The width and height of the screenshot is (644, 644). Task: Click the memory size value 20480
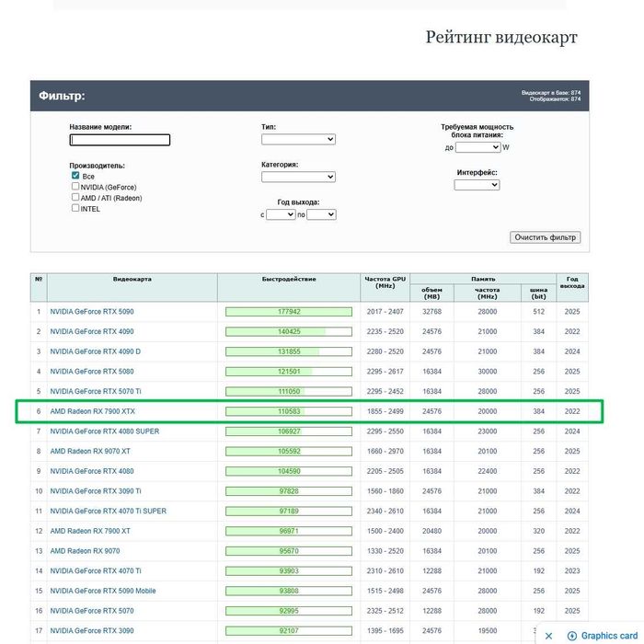pos(431,531)
